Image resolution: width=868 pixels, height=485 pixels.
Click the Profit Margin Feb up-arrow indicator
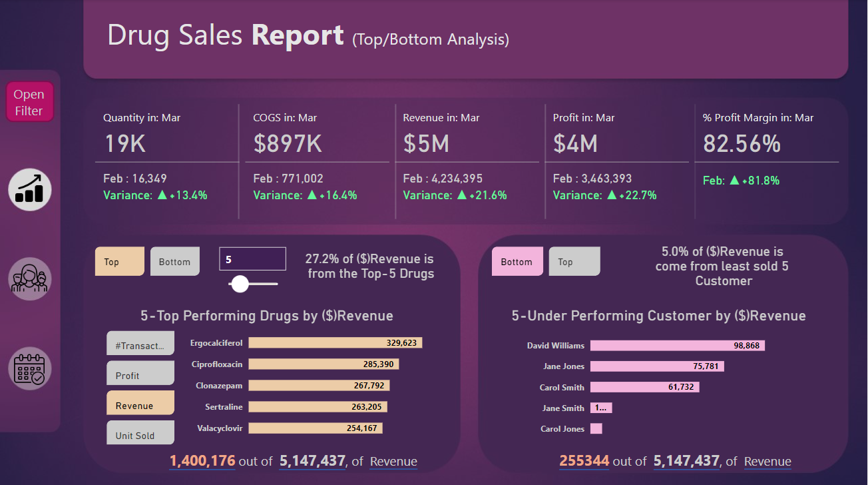[x=734, y=181]
